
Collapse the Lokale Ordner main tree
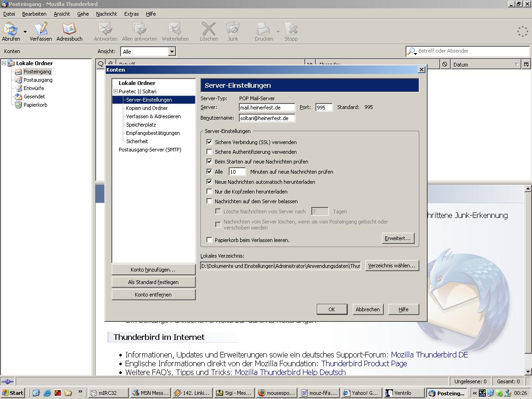(x=4, y=63)
